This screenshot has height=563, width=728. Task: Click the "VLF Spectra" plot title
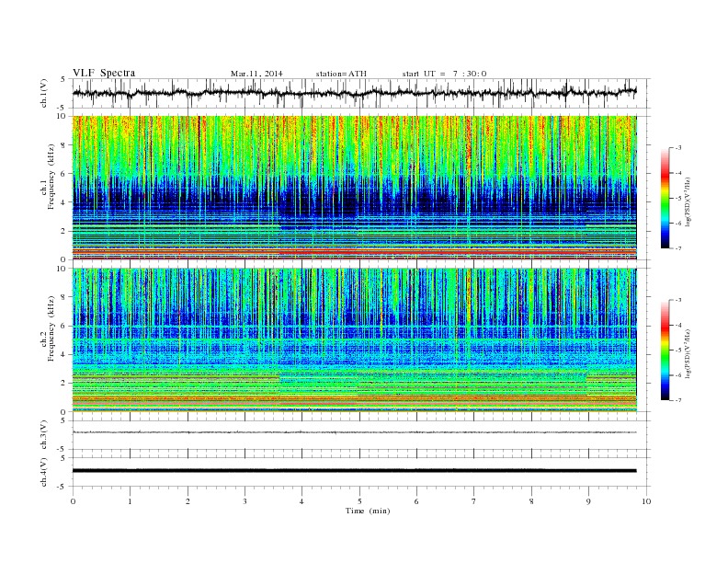click(x=104, y=73)
